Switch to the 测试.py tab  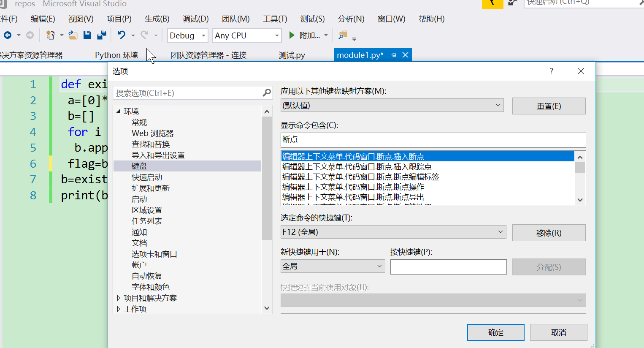click(x=292, y=55)
